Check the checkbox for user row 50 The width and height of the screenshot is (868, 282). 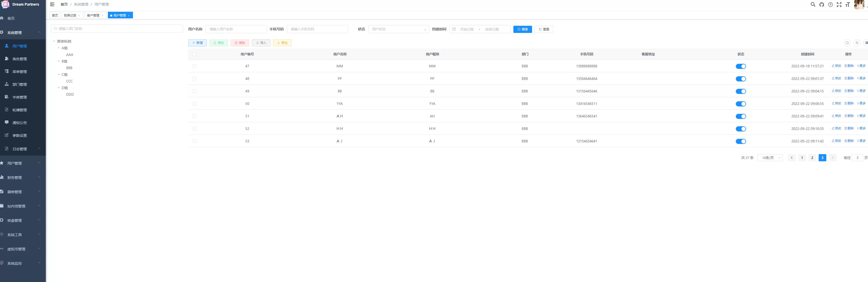point(194,104)
